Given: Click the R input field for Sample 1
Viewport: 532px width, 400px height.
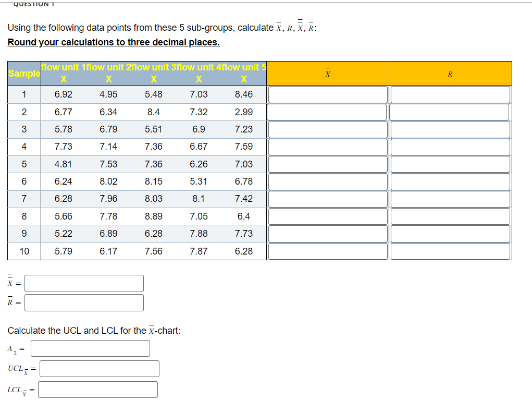Looking at the screenshot, I should click(450, 94).
